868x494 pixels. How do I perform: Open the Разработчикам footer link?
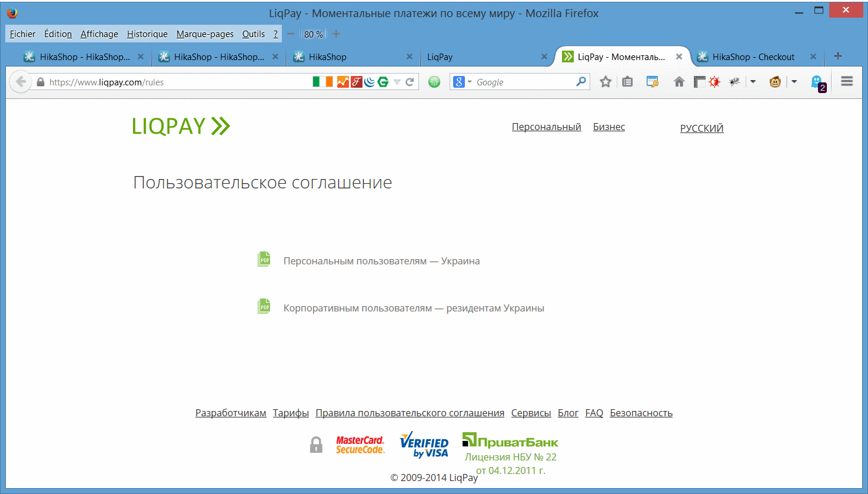pos(231,413)
